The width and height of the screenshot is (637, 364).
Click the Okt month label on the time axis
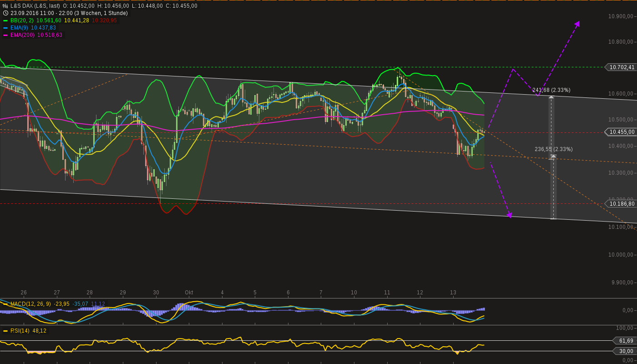tap(189, 293)
